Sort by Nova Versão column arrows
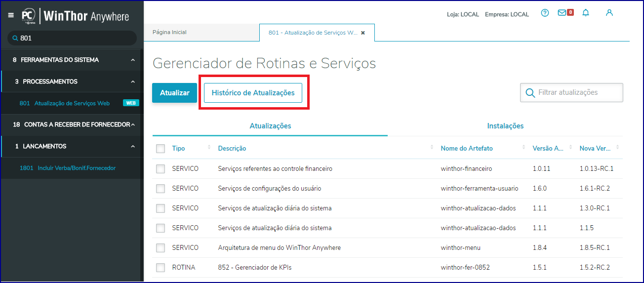The height and width of the screenshot is (283, 644). point(617,148)
